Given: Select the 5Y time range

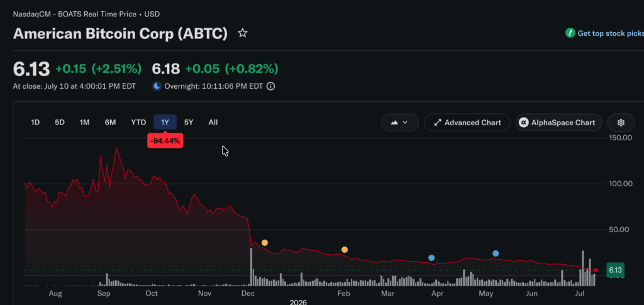Looking at the screenshot, I should click(x=189, y=123).
